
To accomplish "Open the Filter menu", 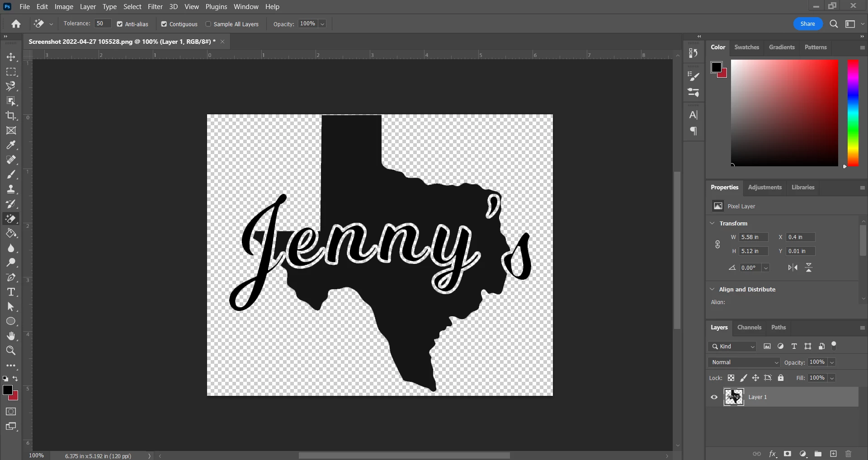I will (x=155, y=6).
